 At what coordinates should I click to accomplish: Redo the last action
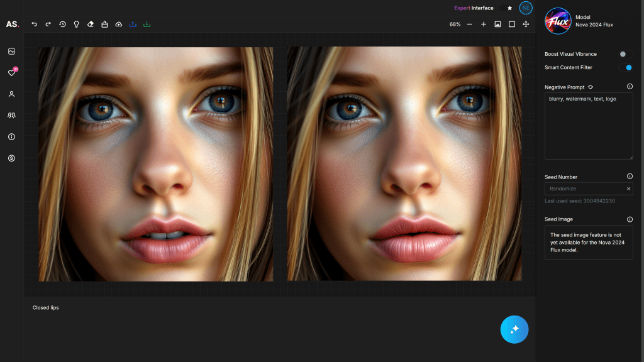pyautogui.click(x=49, y=25)
